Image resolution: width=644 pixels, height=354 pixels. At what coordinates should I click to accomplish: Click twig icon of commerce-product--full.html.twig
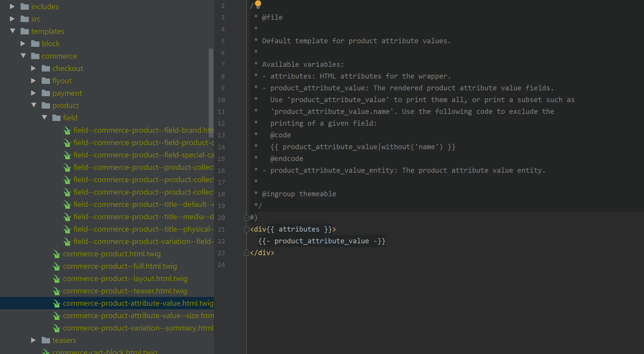pos(57,266)
